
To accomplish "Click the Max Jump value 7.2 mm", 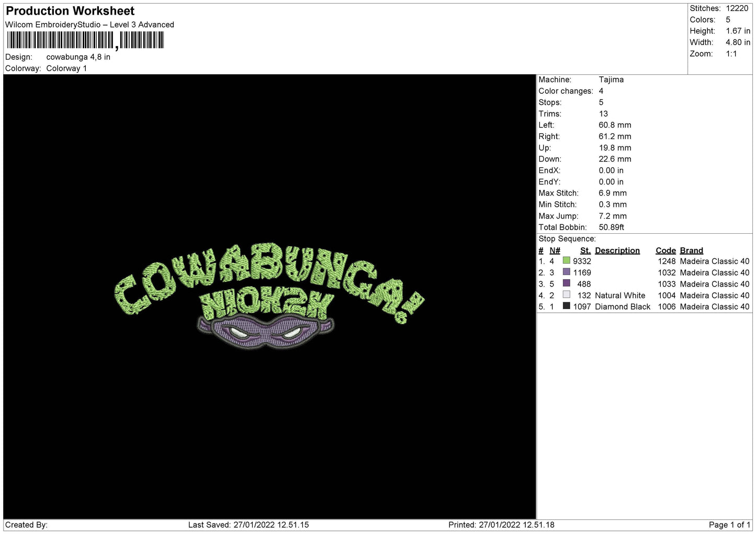I will coord(613,216).
